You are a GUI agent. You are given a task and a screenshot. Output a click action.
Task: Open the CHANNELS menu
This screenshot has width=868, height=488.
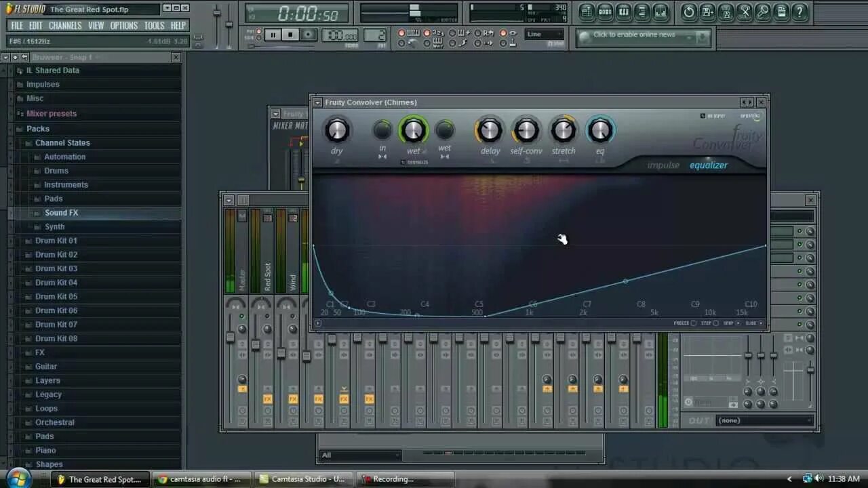click(x=65, y=26)
